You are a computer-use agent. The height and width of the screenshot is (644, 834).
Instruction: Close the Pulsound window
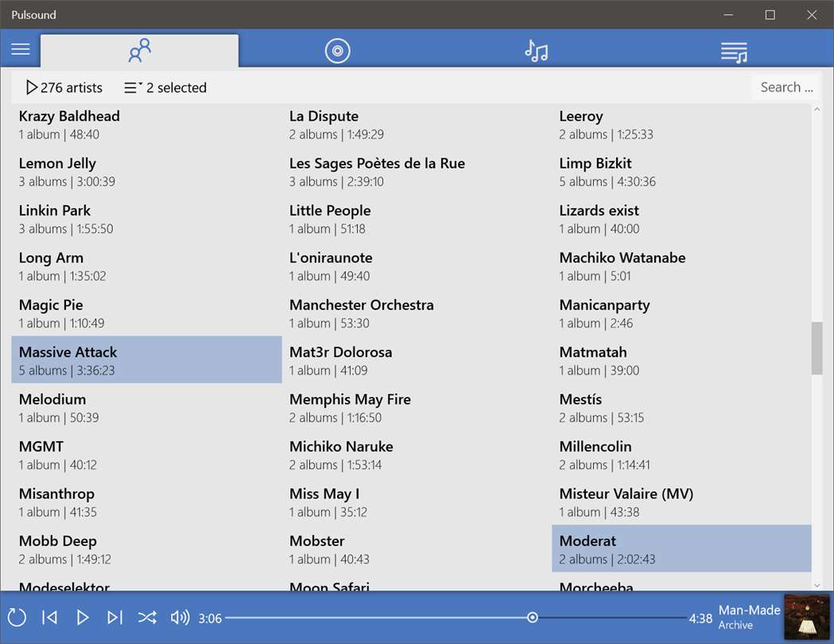tap(812, 14)
